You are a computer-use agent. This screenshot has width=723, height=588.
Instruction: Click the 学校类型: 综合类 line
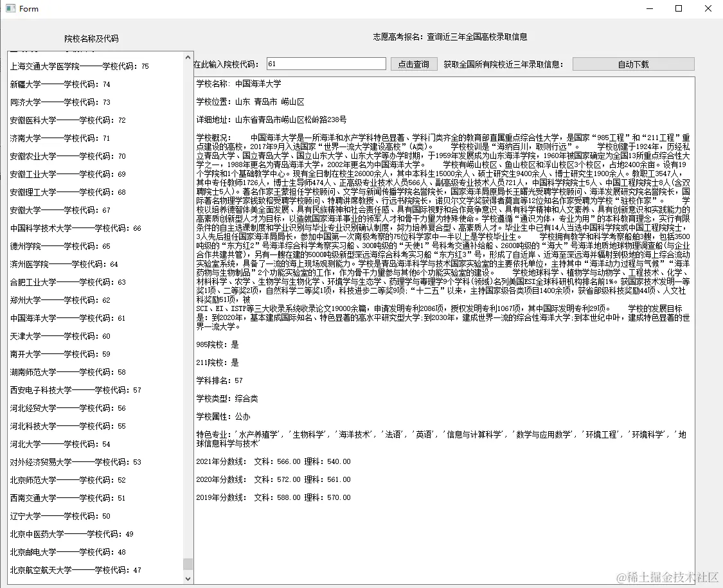click(227, 398)
